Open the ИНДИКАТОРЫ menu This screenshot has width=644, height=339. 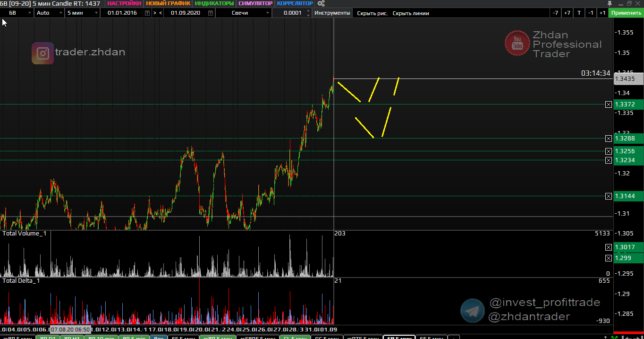click(x=214, y=3)
